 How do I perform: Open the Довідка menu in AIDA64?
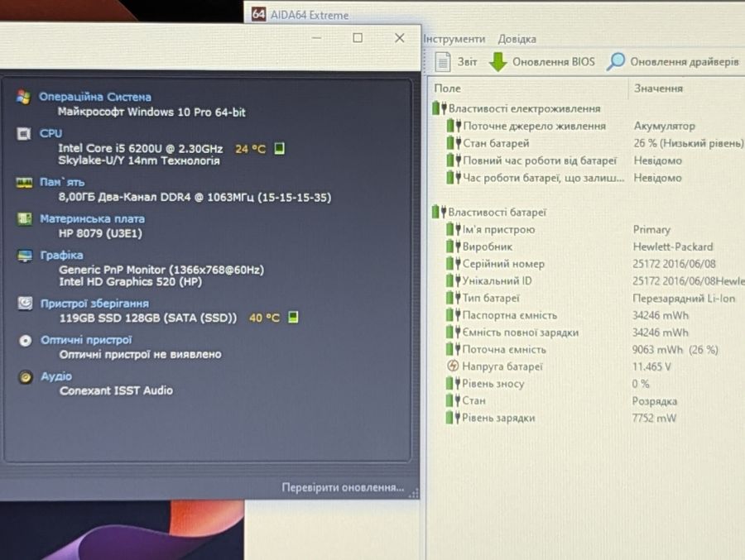click(517, 39)
